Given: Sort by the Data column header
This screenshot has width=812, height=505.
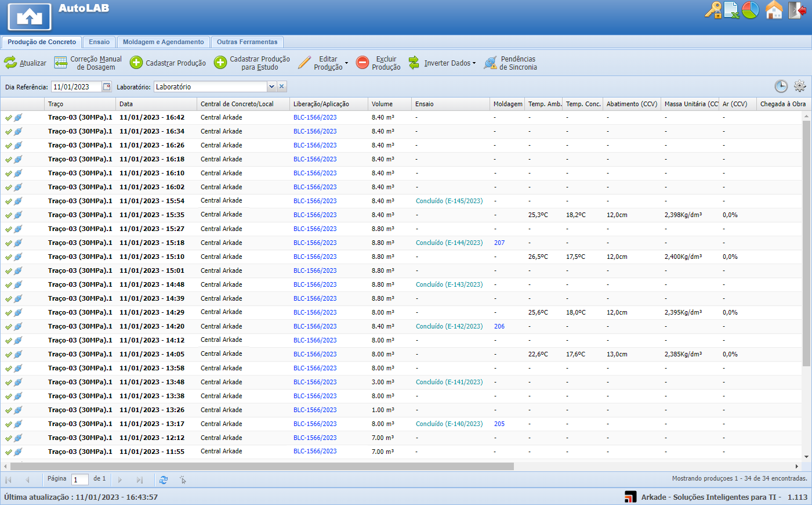Looking at the screenshot, I should 157,104.
